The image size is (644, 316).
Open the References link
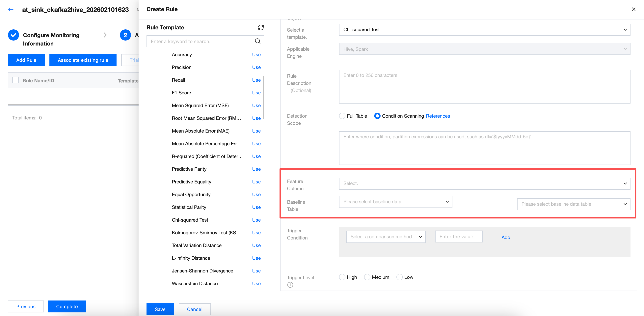(438, 116)
